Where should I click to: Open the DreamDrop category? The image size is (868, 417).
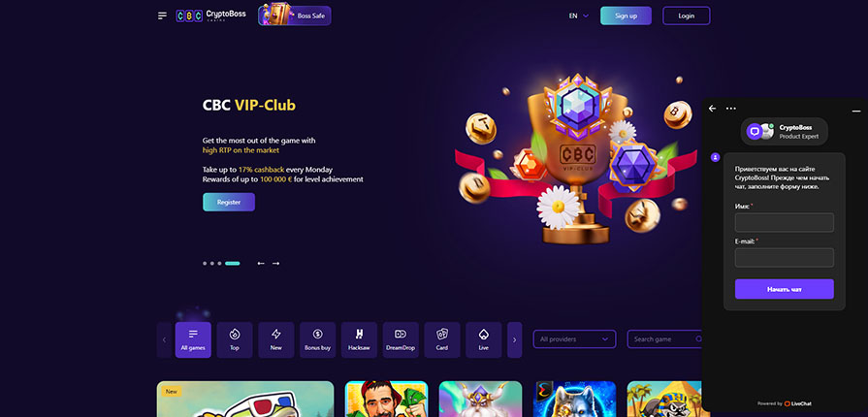click(x=401, y=339)
